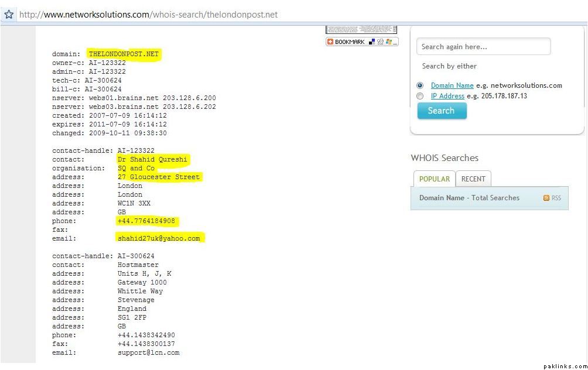This screenshot has height=370, width=588.
Task: Share via the Windows Live bookmark icon
Action: [388, 42]
